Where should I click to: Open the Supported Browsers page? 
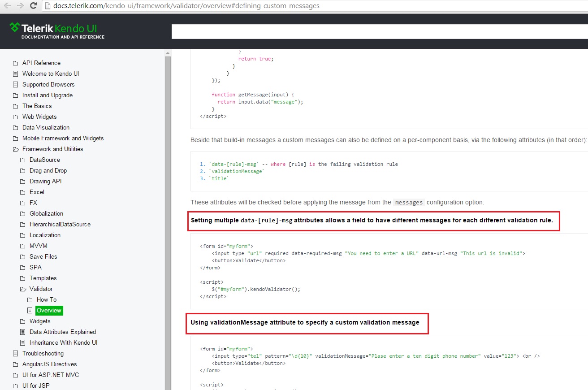[48, 85]
